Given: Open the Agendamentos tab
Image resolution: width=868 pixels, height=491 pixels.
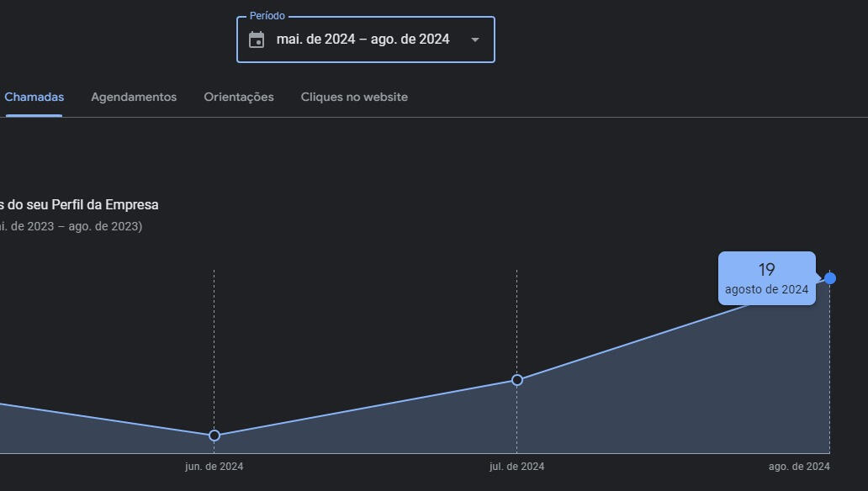Looking at the screenshot, I should (134, 97).
